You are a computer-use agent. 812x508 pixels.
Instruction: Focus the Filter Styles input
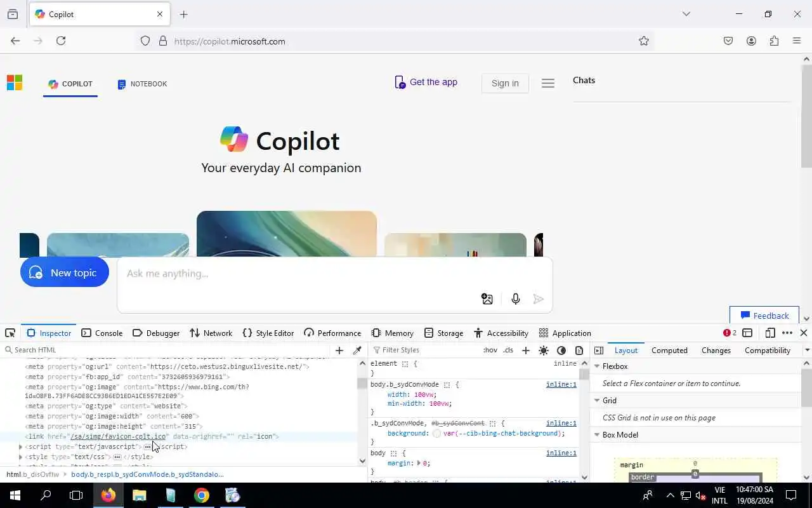click(425, 350)
